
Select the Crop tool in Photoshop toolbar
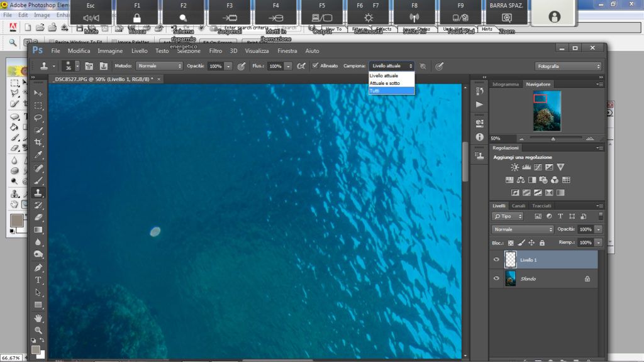point(38,143)
